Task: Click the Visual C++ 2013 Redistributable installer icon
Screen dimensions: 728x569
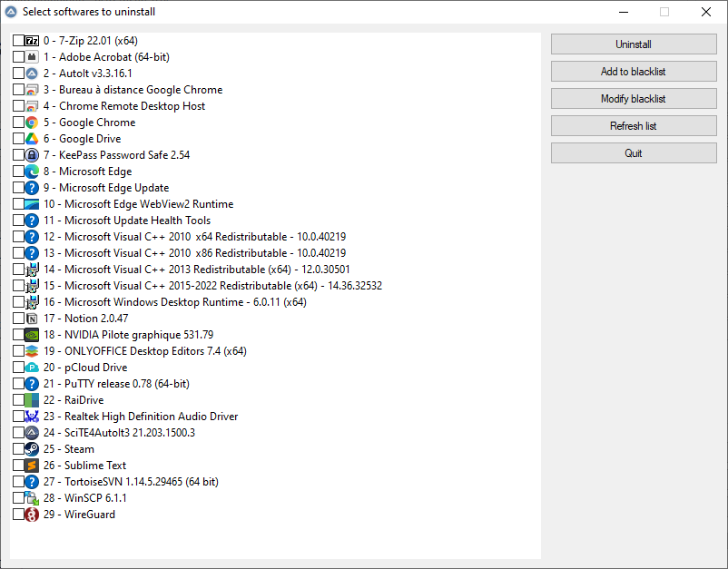Action: pyautogui.click(x=32, y=270)
